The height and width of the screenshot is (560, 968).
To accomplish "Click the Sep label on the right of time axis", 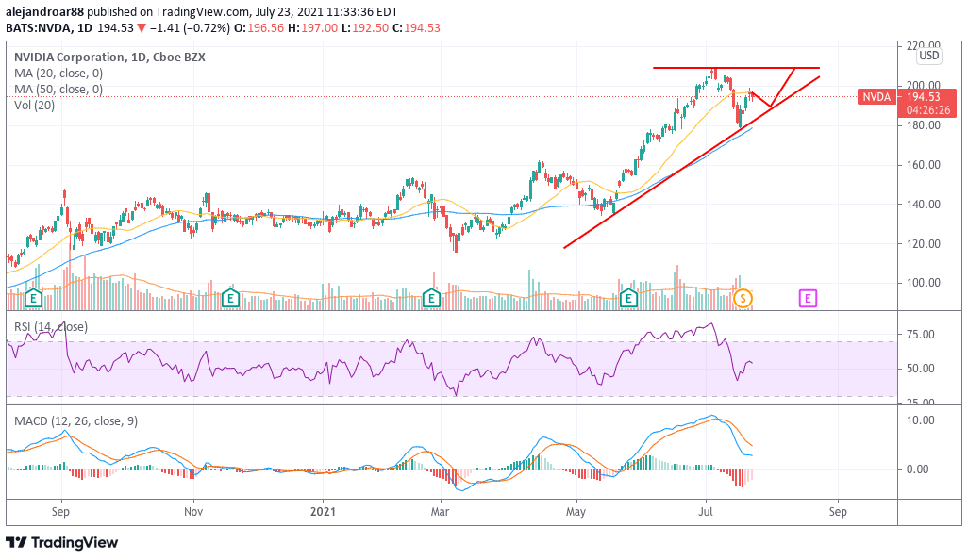I will (838, 511).
